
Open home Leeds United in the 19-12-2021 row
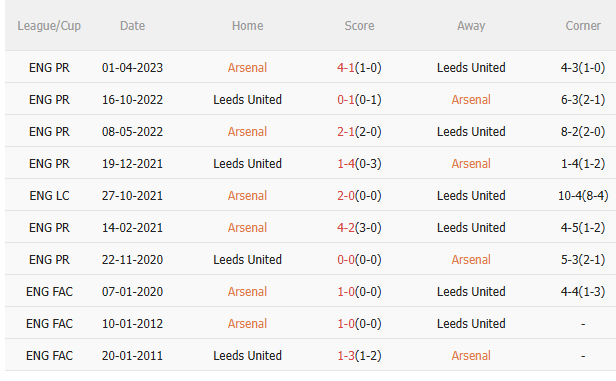tap(247, 164)
